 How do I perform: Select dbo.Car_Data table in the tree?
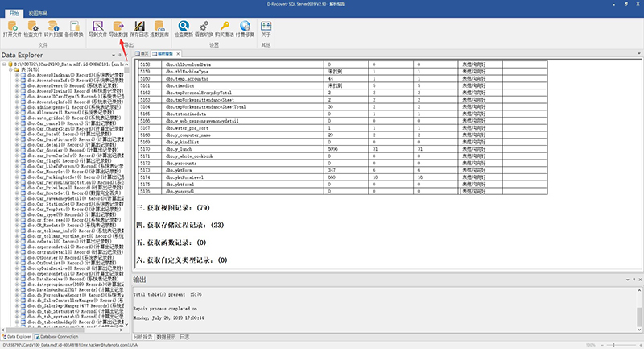(69, 134)
